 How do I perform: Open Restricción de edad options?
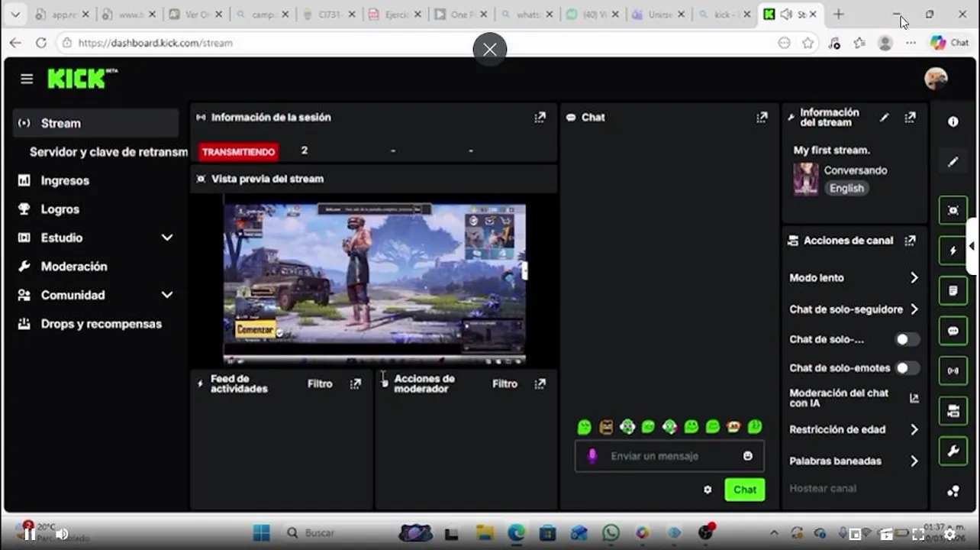[853, 429]
